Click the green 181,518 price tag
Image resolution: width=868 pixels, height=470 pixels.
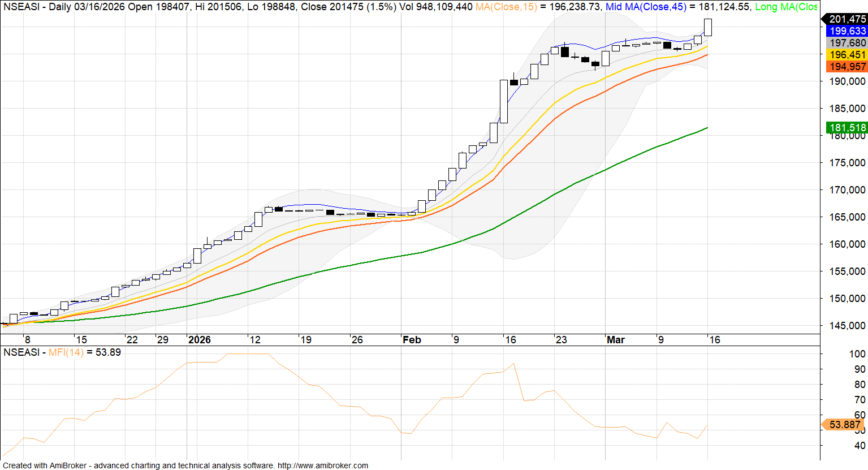coord(847,128)
